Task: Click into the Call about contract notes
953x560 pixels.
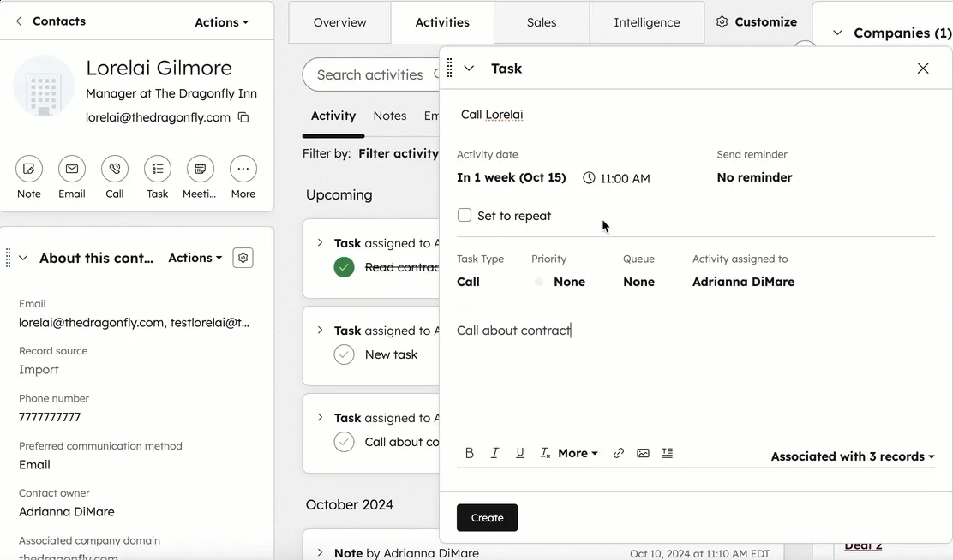Action: [513, 331]
